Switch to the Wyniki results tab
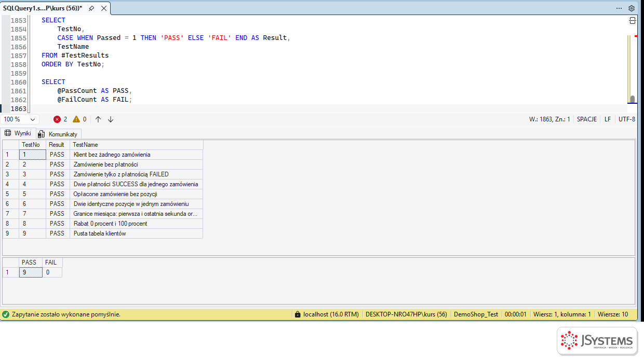The width and height of the screenshot is (644, 359). click(18, 133)
